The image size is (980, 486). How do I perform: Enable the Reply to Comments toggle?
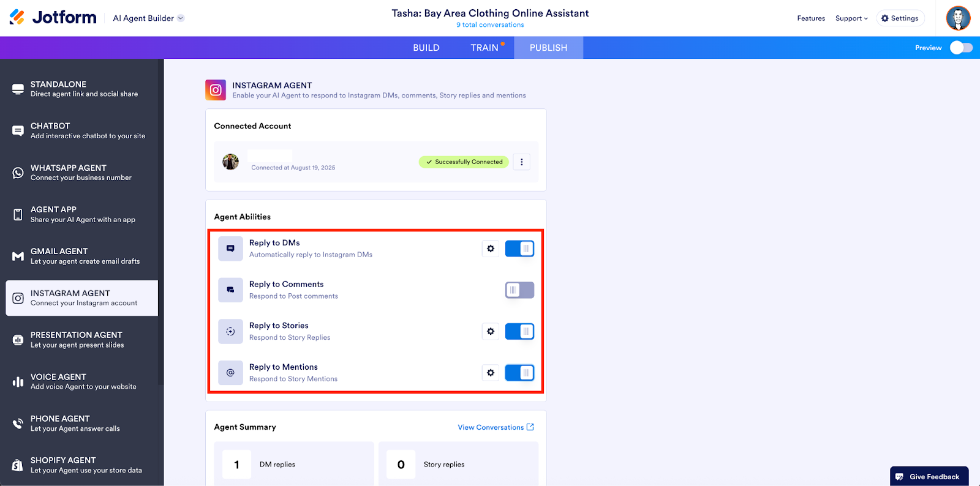[x=519, y=290]
